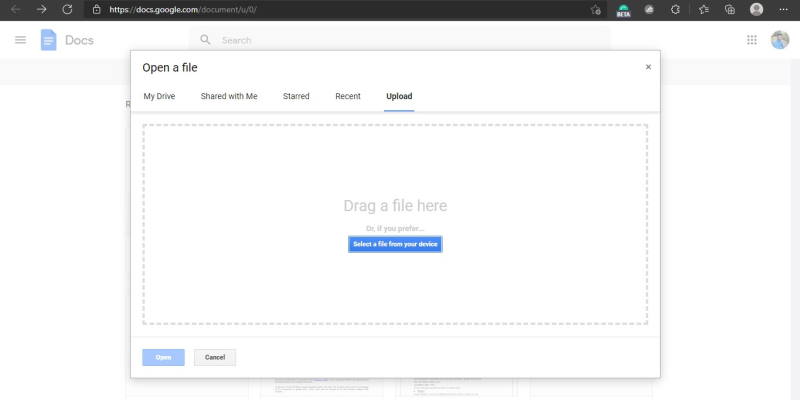This screenshot has height=400, width=800.
Task: Focus the Docs Search field
Action: (x=399, y=40)
